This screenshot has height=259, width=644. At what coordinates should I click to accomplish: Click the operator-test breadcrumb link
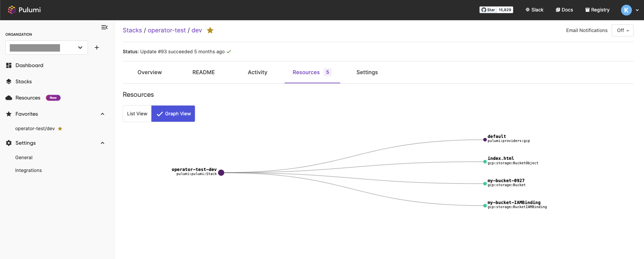(167, 30)
